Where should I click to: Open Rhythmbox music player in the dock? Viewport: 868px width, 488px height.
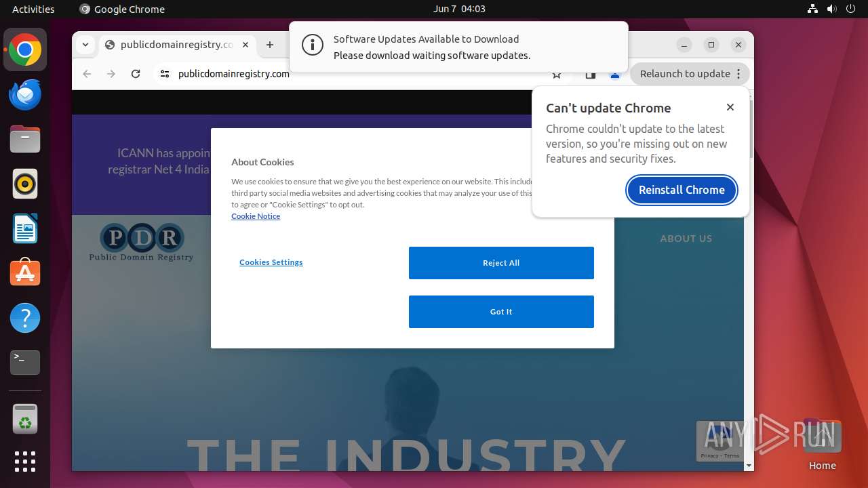[25, 184]
